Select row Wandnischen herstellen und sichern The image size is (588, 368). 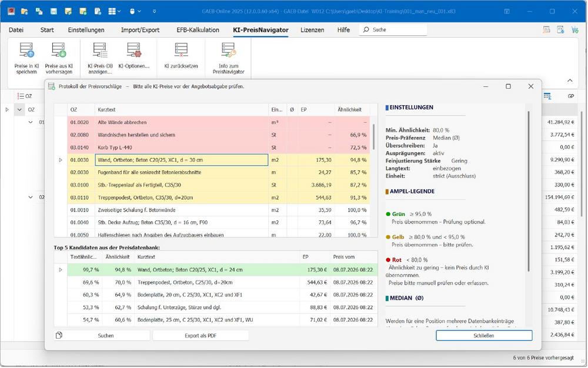pyautogui.click(x=219, y=135)
